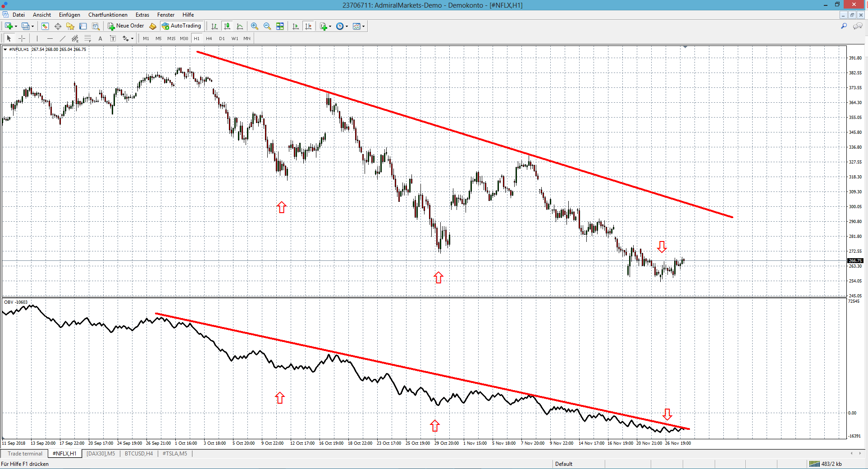This screenshot has height=469, width=868.
Task: Open the new chart dropdown arrow
Action: tap(16, 26)
